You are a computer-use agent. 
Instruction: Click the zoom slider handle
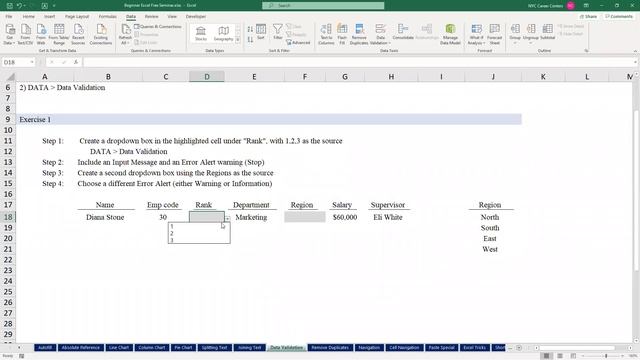click(606, 356)
